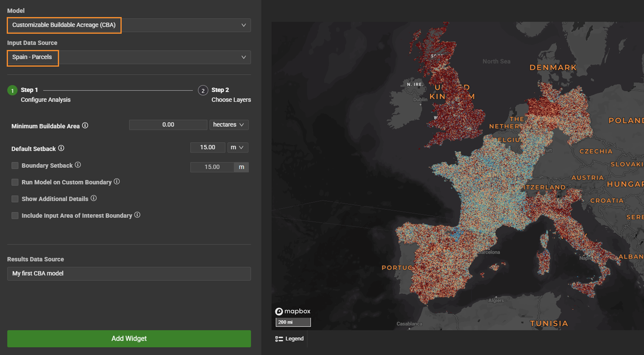Screen dimensions: 644x355
Task: Open the hectares unit dropdown
Action: point(229,125)
